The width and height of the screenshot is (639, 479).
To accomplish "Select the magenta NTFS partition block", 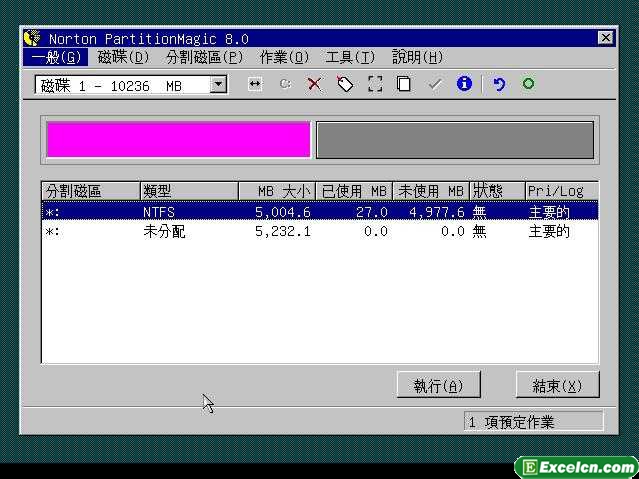I will pos(178,139).
